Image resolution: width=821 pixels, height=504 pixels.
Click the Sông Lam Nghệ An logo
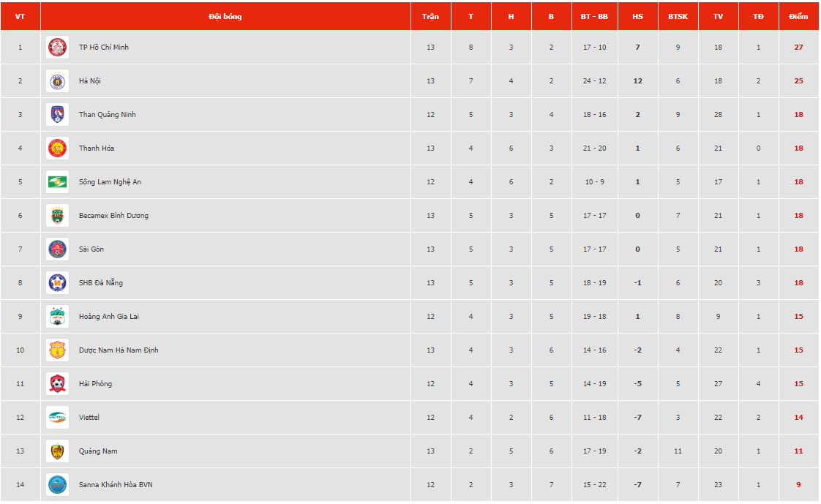[x=57, y=182]
